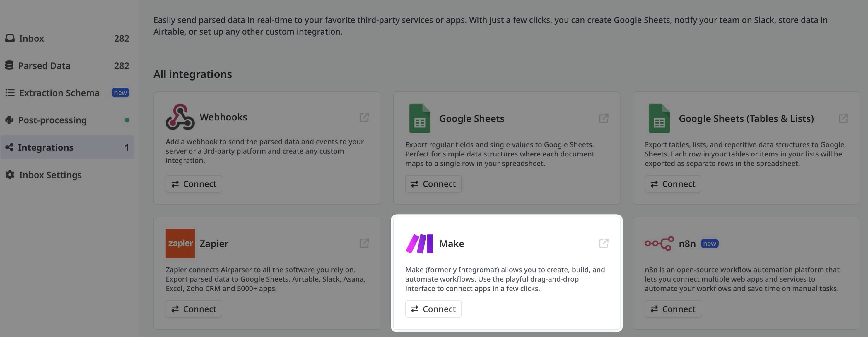Click the Parsed Data database icon
Screen dimensions: 868x337
[9, 65]
